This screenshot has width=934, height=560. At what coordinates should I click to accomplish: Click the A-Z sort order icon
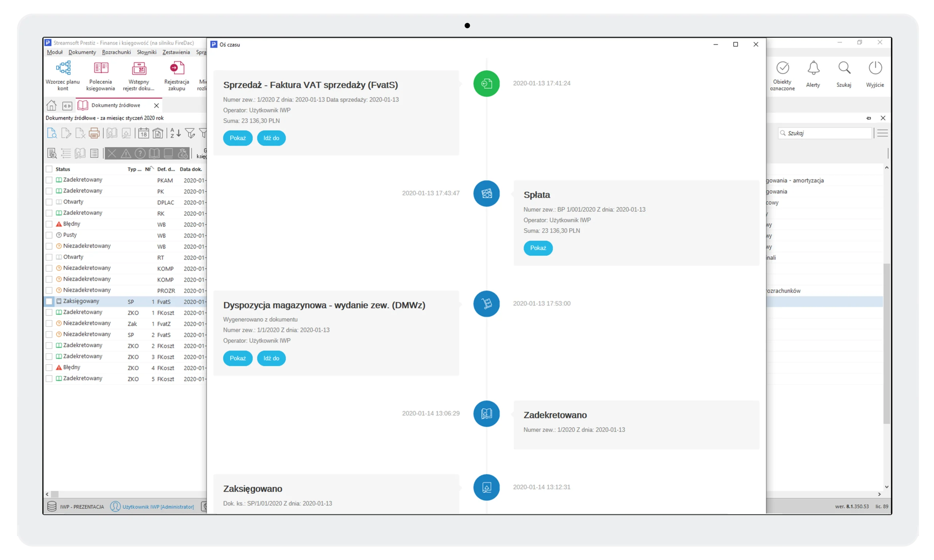pos(175,133)
